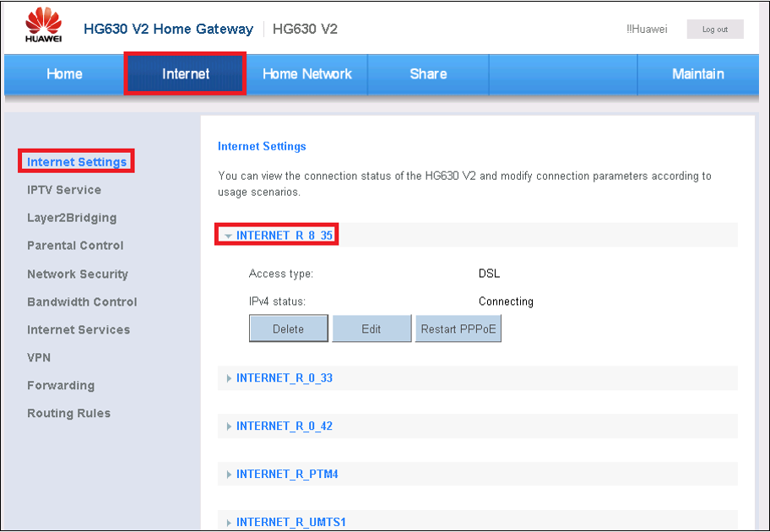Select Internet Settings in the sidebar
This screenshot has height=532, width=770.
[x=77, y=162]
